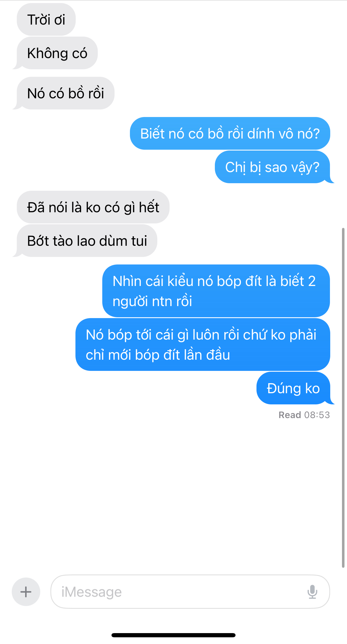Screen dimensions: 347x644
Task: Tap the home indicator bar
Action: pos(173,635)
